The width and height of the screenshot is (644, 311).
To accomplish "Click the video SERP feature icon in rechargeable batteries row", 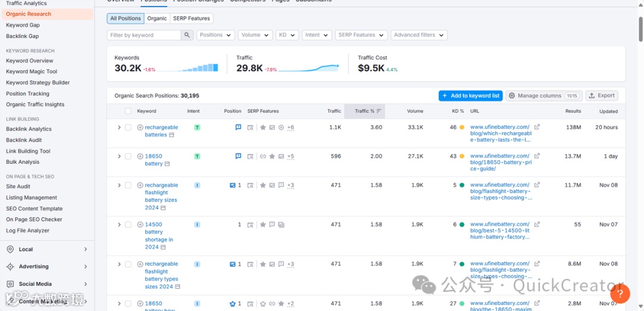I will 281,127.
